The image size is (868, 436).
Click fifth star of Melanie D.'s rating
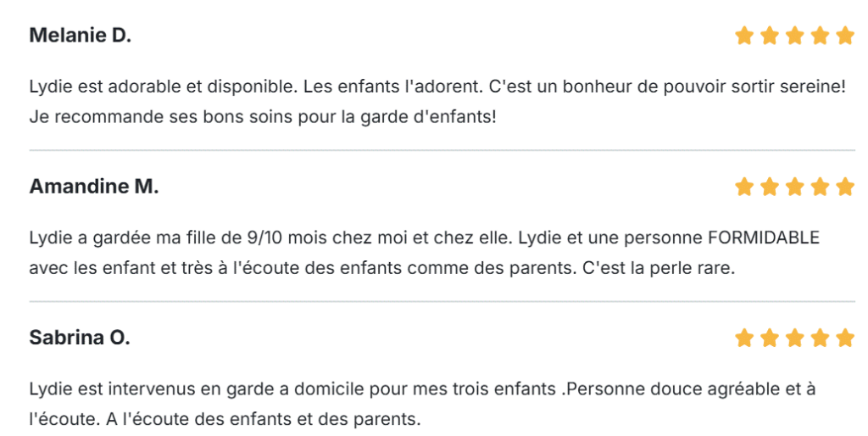[845, 36]
